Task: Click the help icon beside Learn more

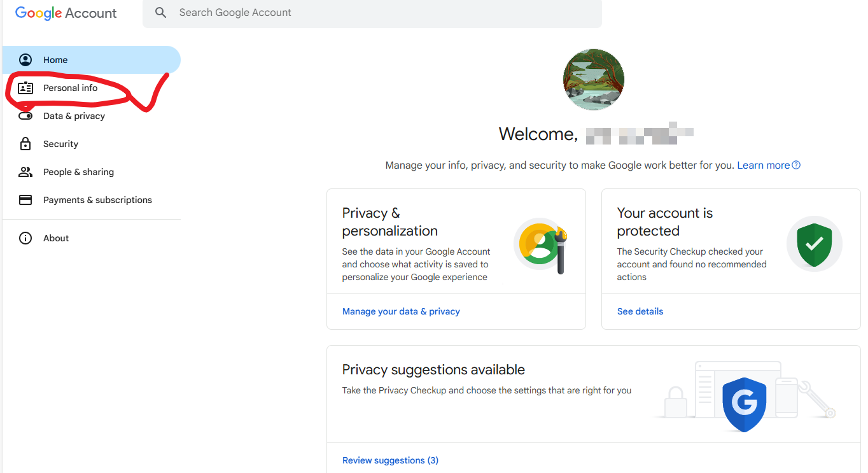Action: 796,166
